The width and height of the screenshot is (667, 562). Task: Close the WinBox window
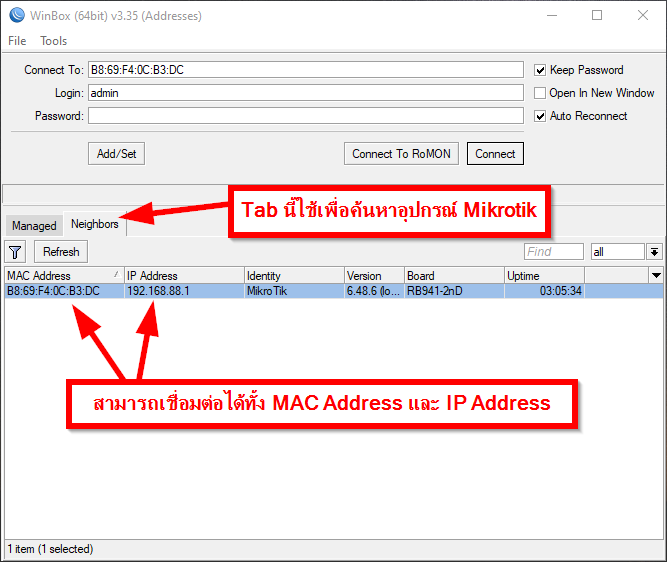tap(643, 15)
